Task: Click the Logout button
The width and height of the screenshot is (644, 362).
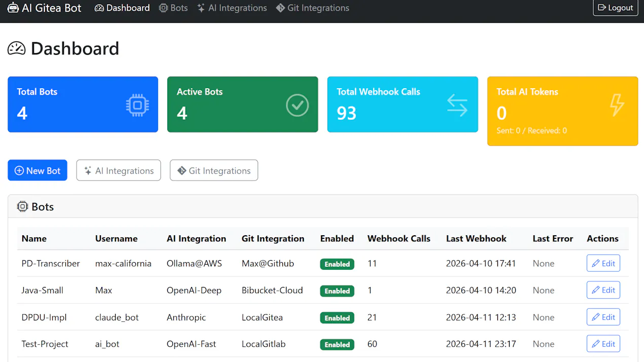Action: 616,8
